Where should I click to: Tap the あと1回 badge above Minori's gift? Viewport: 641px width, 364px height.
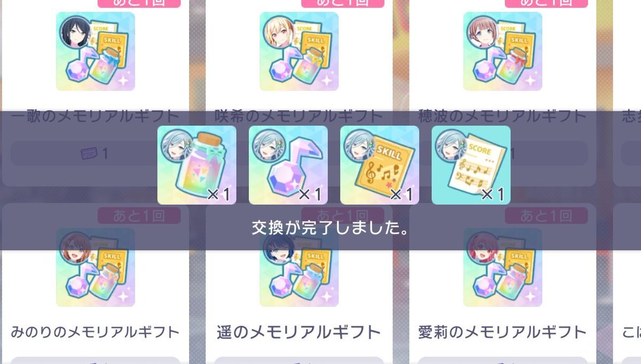139,216
